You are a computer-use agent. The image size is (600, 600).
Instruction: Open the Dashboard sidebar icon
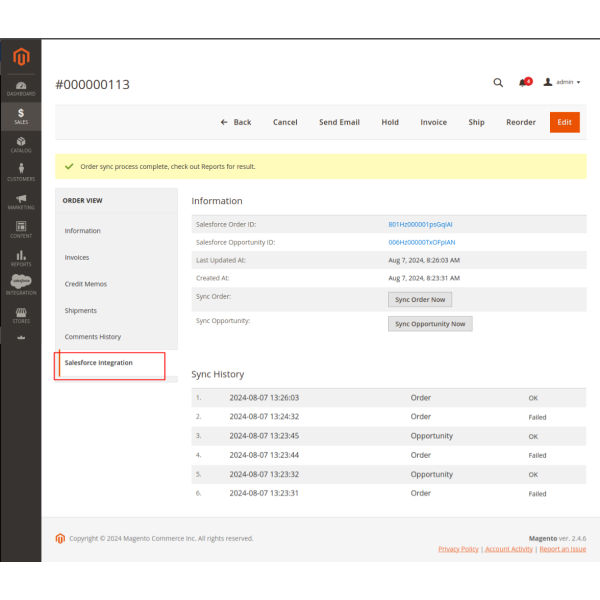[21, 86]
